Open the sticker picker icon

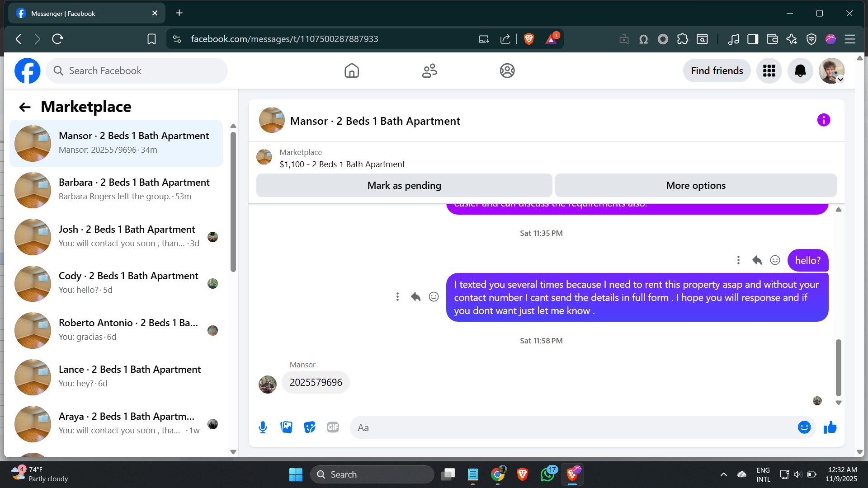310,427
